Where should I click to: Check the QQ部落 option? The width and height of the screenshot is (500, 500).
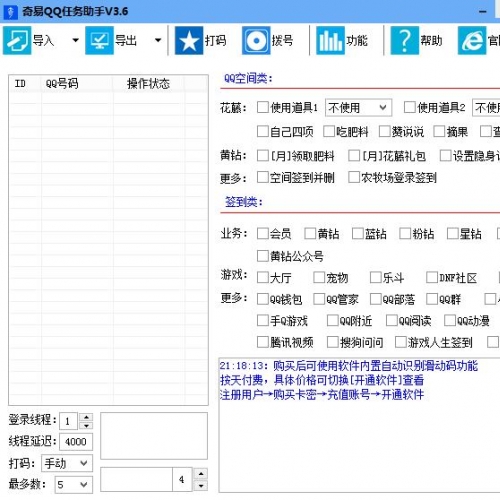(x=376, y=299)
